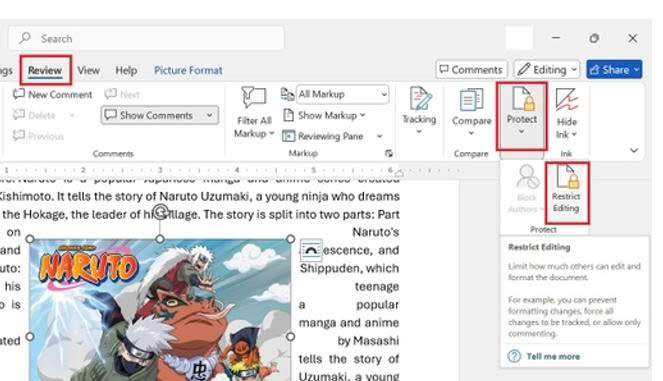
Task: Open the Editing mode dropdown
Action: [547, 69]
